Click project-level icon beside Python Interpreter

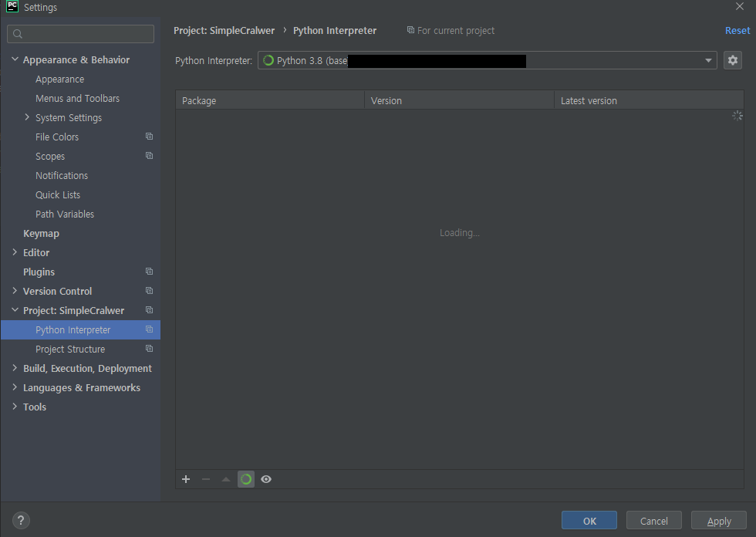pyautogui.click(x=150, y=329)
